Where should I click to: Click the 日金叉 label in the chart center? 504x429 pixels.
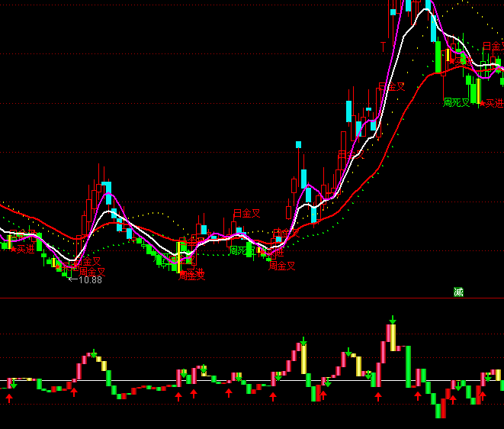click(246, 214)
